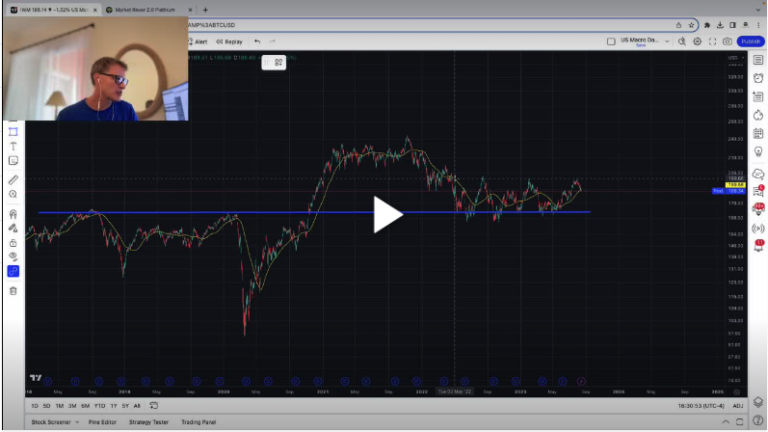Enter fullscreen chart mode
The height and width of the screenshot is (432, 768).
pos(712,41)
